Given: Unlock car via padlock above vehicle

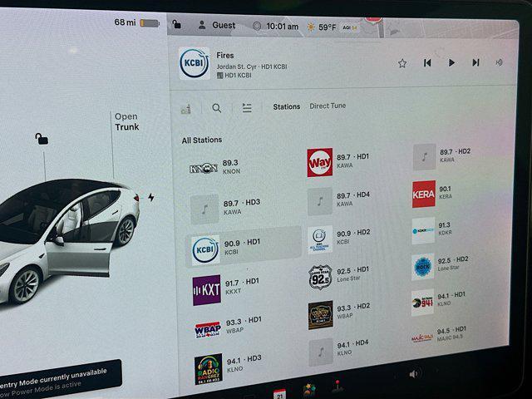Looking at the screenshot, I should pyautogui.click(x=42, y=139).
